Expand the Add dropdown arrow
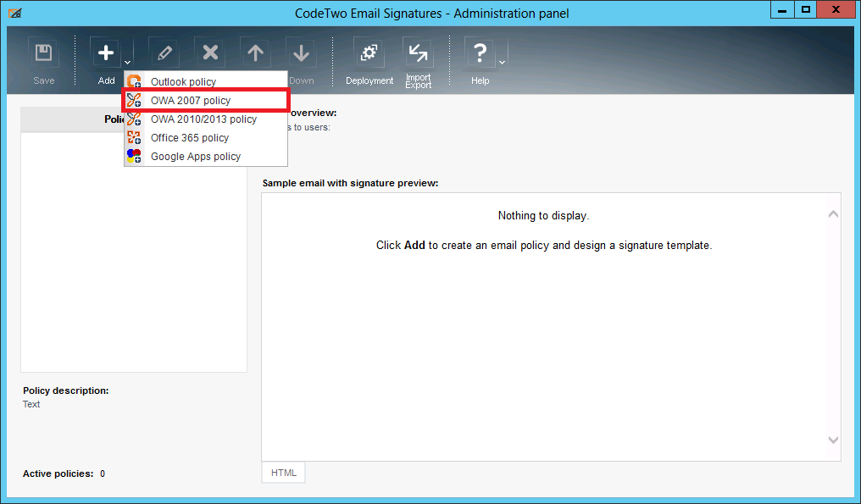861x504 pixels. [127, 62]
